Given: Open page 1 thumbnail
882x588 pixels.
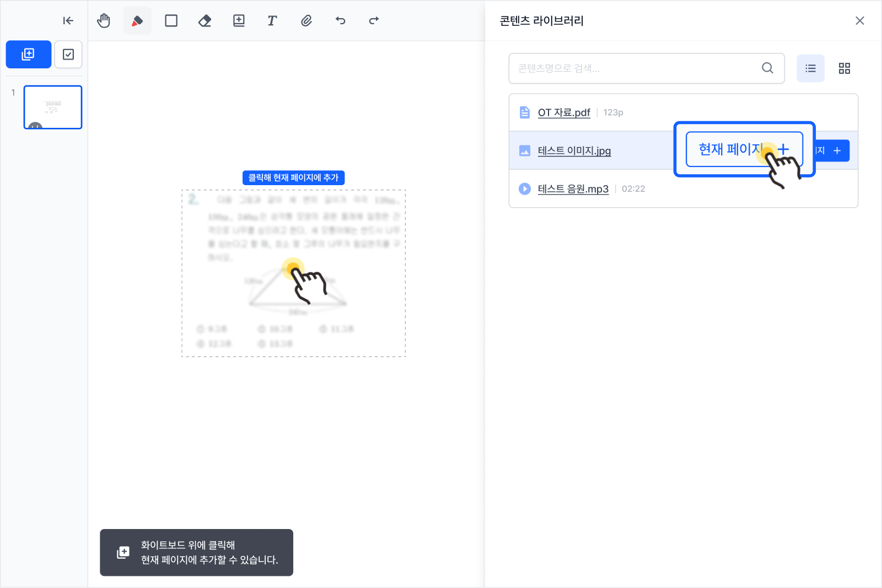Looking at the screenshot, I should (53, 107).
